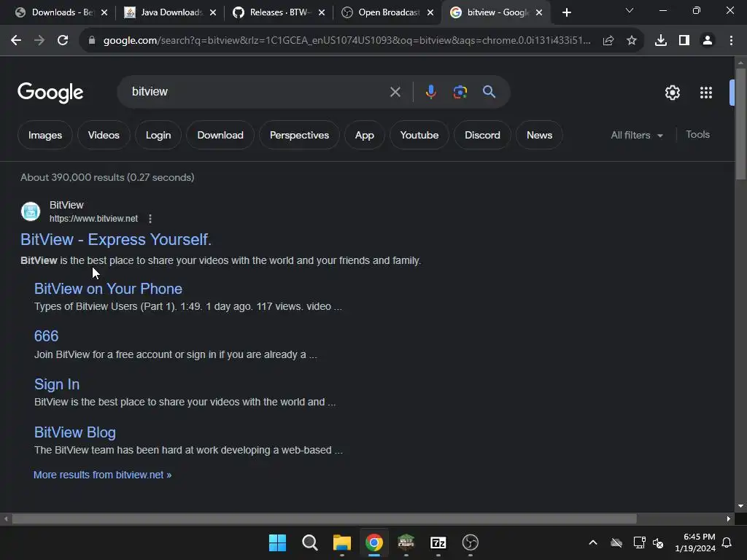This screenshot has width=747, height=560.
Task: Open BitView Blog sitelink
Action: 75,432
